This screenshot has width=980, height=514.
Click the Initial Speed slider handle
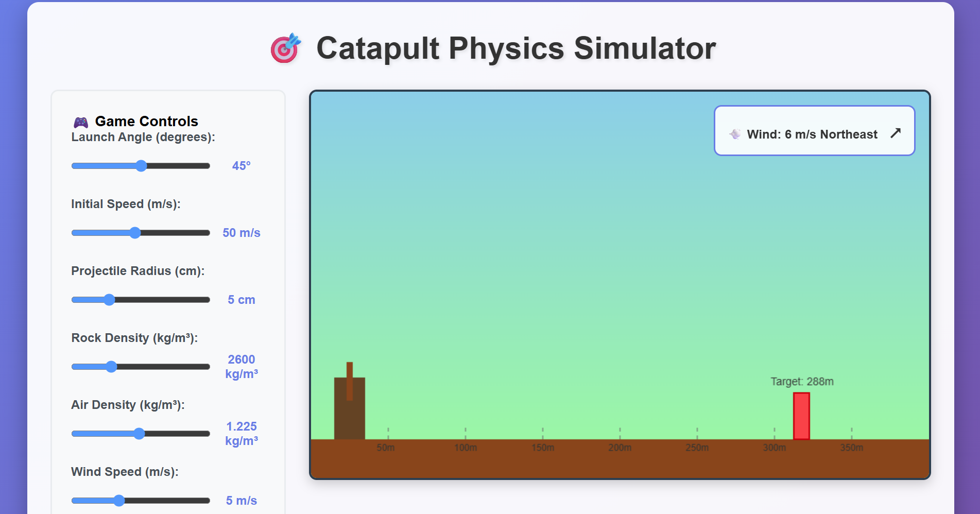click(135, 233)
